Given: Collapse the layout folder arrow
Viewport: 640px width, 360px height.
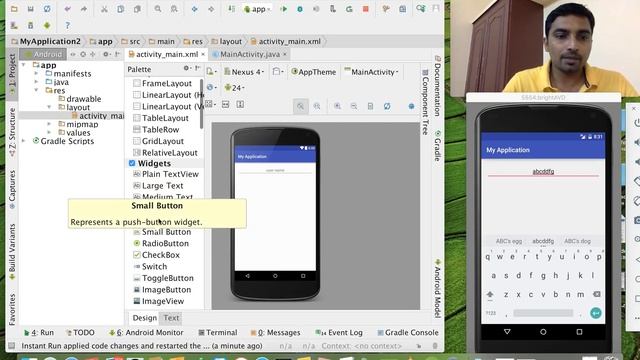Looking at the screenshot, I should [49, 107].
